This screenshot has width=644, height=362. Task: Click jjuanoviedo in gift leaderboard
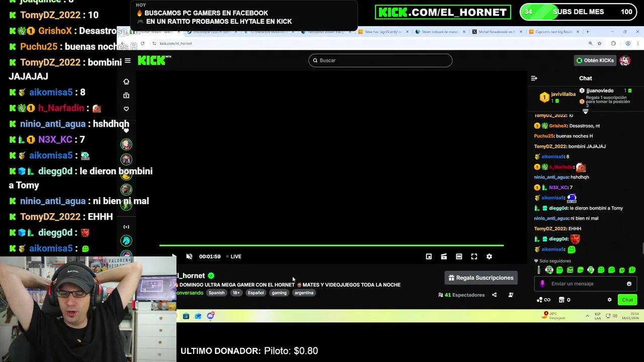point(600,90)
